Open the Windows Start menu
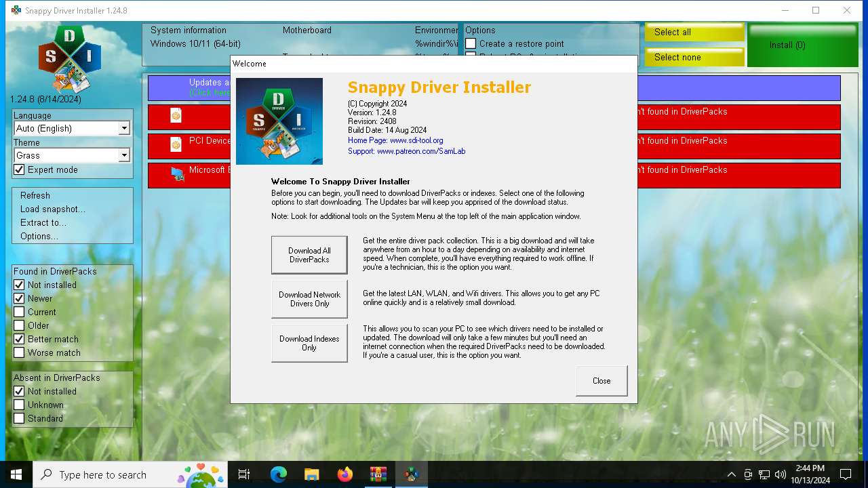Image resolution: width=868 pixels, height=488 pixels. (x=16, y=474)
